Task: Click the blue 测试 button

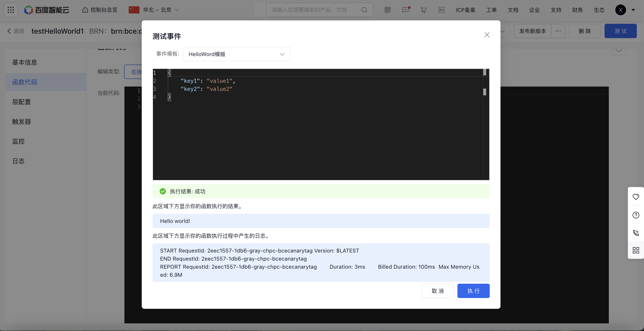Action: (620, 31)
